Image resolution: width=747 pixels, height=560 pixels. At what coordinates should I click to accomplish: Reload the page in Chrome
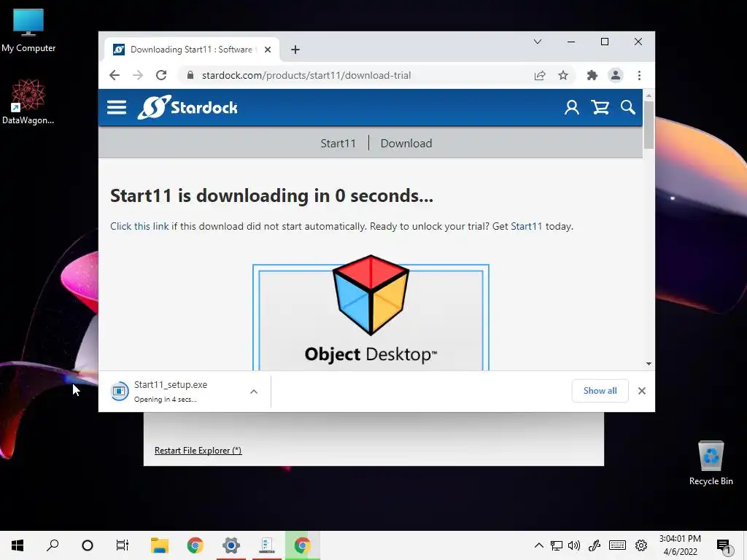tap(161, 75)
